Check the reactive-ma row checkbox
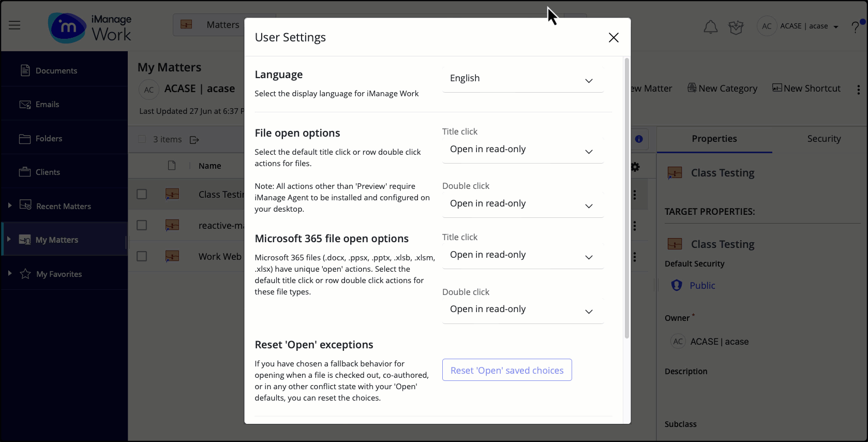868x442 pixels. [x=142, y=225]
